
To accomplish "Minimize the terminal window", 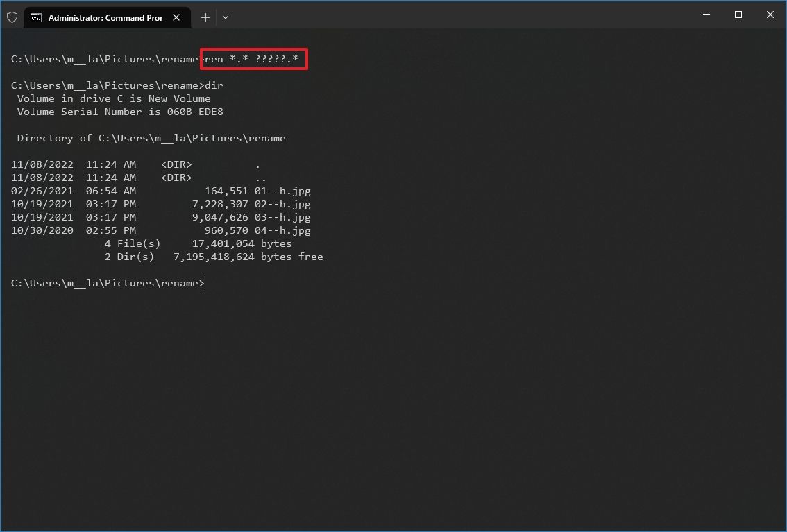I will coord(706,15).
